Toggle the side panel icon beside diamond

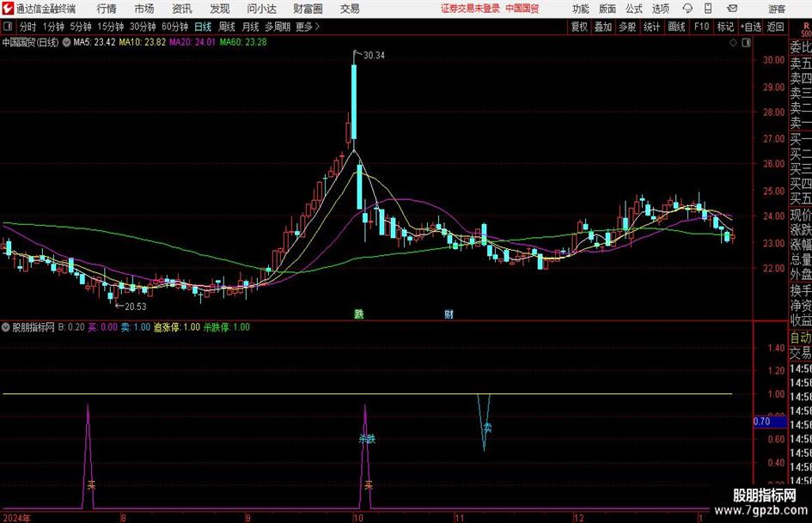point(746,43)
